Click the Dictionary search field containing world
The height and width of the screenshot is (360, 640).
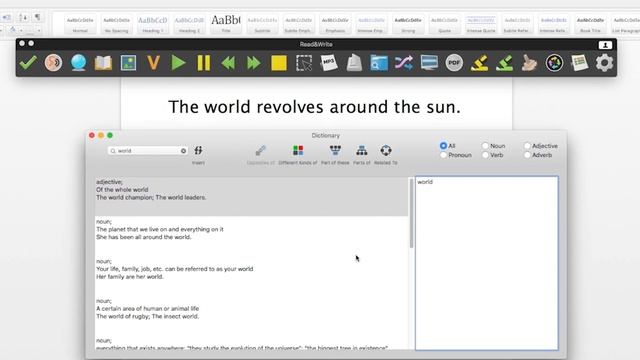click(147, 151)
